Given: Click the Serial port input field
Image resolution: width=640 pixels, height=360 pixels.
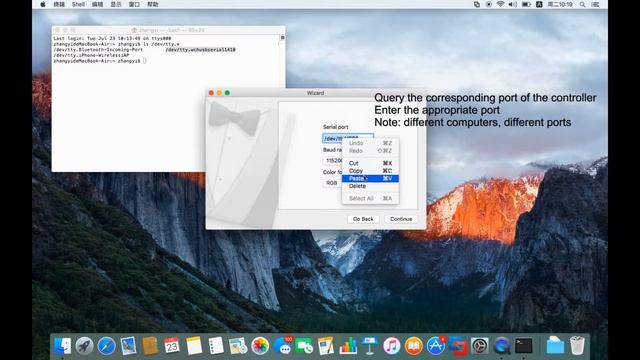Looking at the screenshot, I should tap(348, 138).
